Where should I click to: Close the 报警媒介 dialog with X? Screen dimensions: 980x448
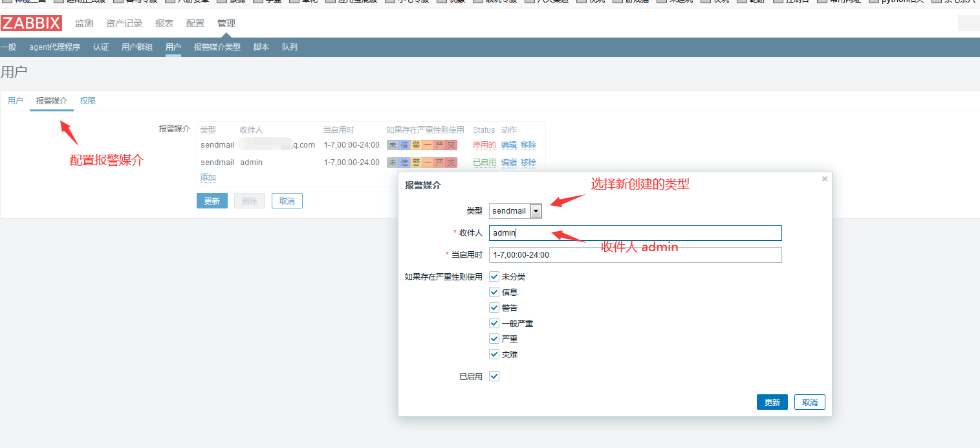824,179
